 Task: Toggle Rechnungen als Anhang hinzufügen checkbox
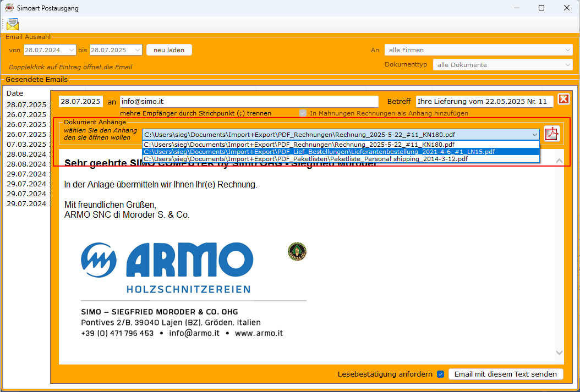303,113
